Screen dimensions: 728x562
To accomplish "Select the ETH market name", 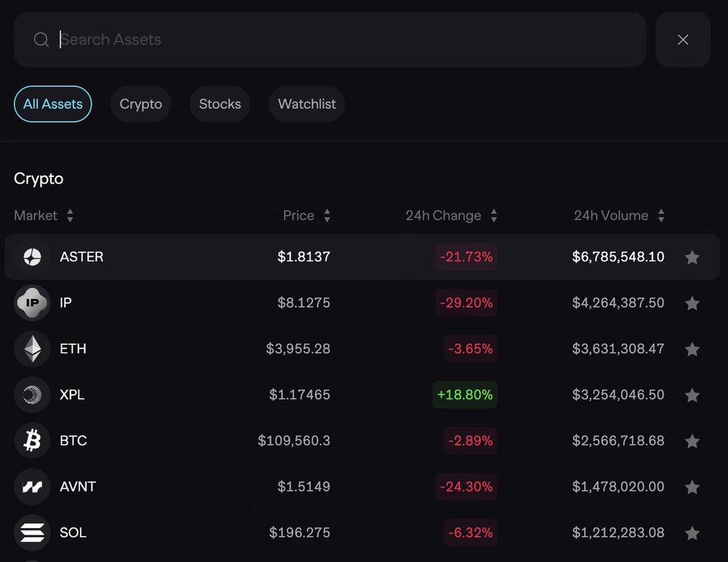I will pyautogui.click(x=73, y=348).
